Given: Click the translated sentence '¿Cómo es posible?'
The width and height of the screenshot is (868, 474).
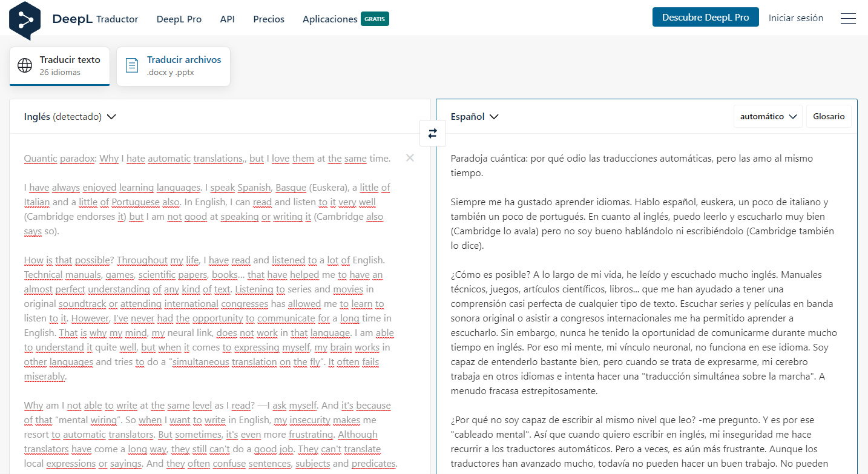Looking at the screenshot, I should [x=490, y=275].
